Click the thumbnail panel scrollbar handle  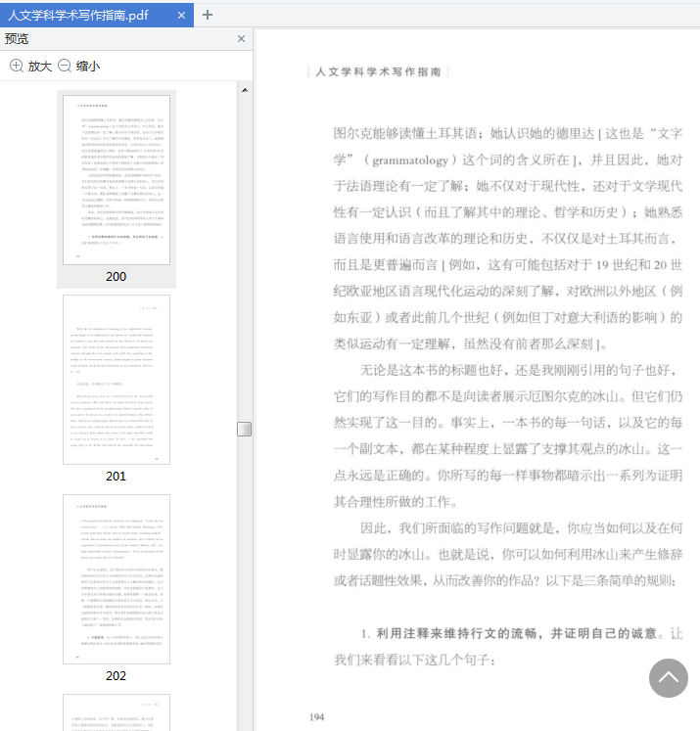click(244, 429)
